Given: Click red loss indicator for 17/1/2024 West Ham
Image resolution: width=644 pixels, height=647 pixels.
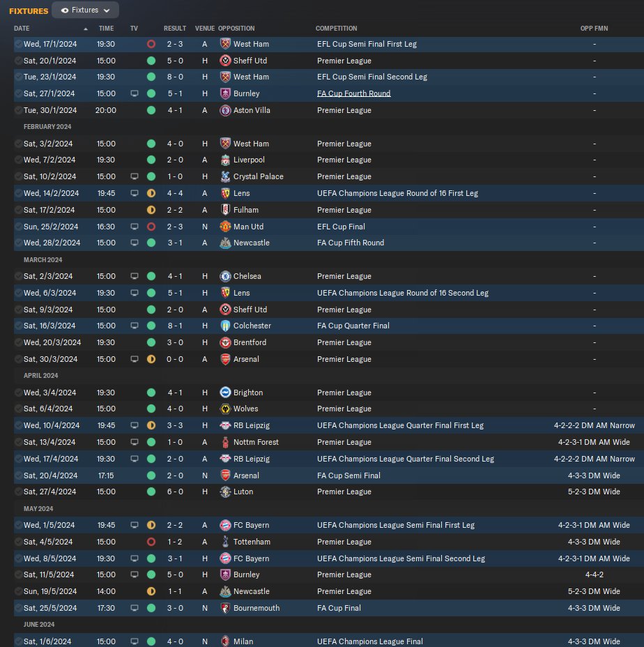Looking at the screenshot, I should coord(151,44).
